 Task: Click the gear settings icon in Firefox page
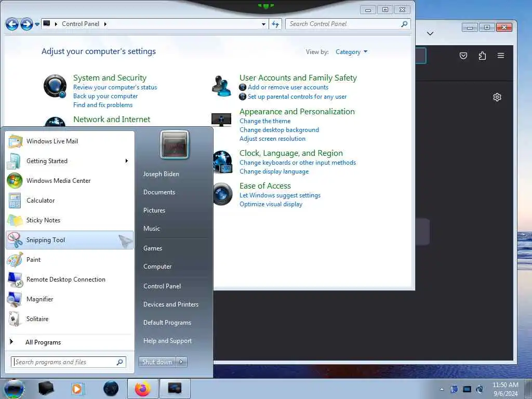pos(497,97)
